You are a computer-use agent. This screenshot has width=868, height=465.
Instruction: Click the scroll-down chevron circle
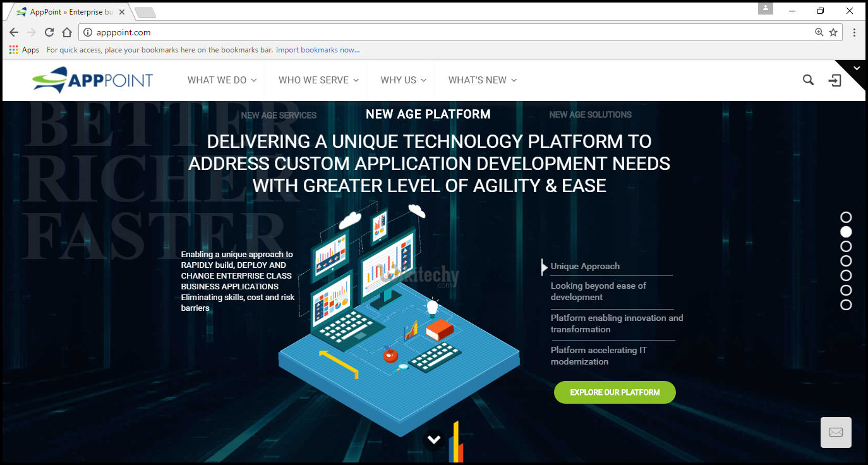pos(434,439)
